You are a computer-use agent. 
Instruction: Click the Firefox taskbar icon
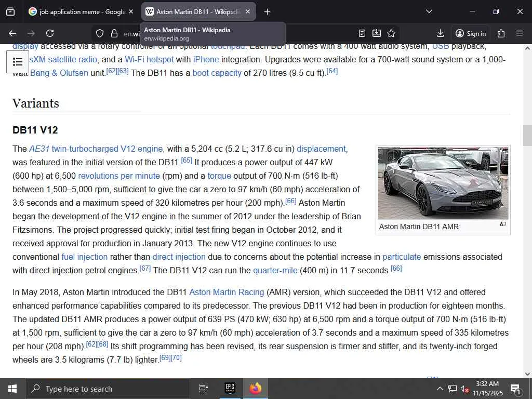pos(256,389)
